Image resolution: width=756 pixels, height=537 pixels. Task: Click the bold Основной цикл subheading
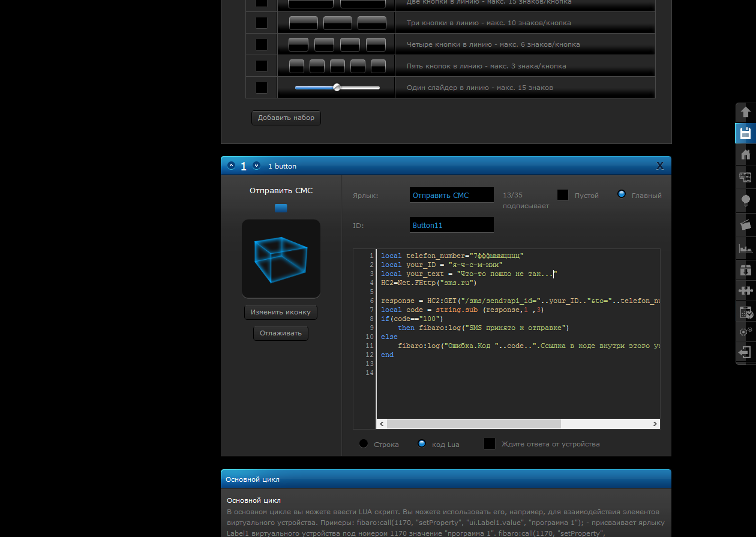(253, 500)
